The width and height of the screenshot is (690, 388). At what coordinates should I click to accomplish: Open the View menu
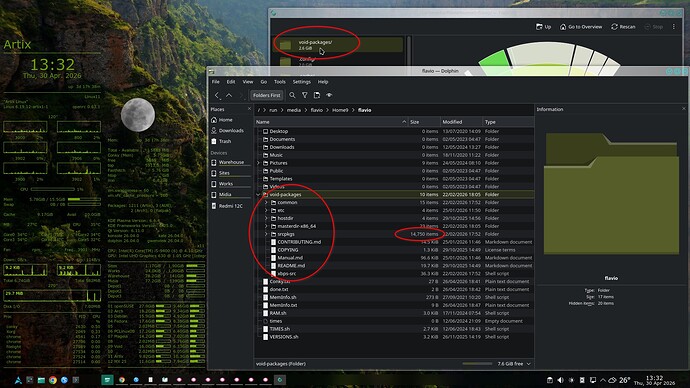[248, 82]
